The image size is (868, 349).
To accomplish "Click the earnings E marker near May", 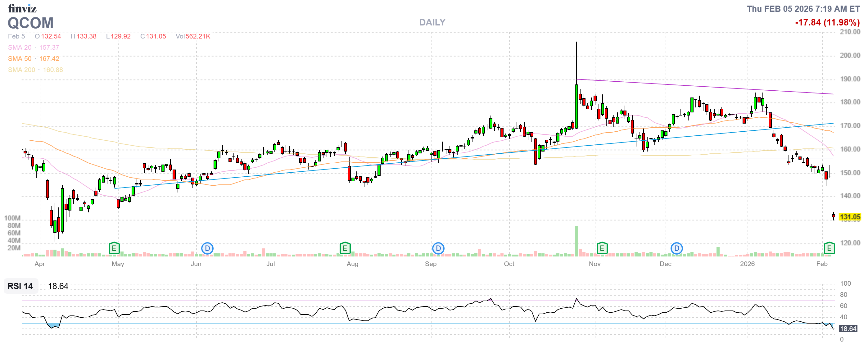I will coord(114,249).
